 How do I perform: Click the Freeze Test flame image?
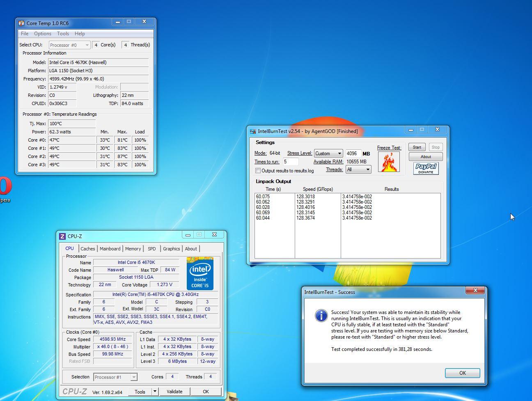point(389,162)
